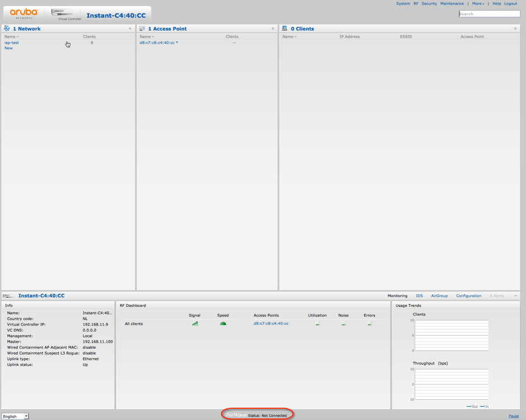Click the Aruba Networks logo
Image resolution: width=526 pixels, height=420 pixels.
pos(24,13)
